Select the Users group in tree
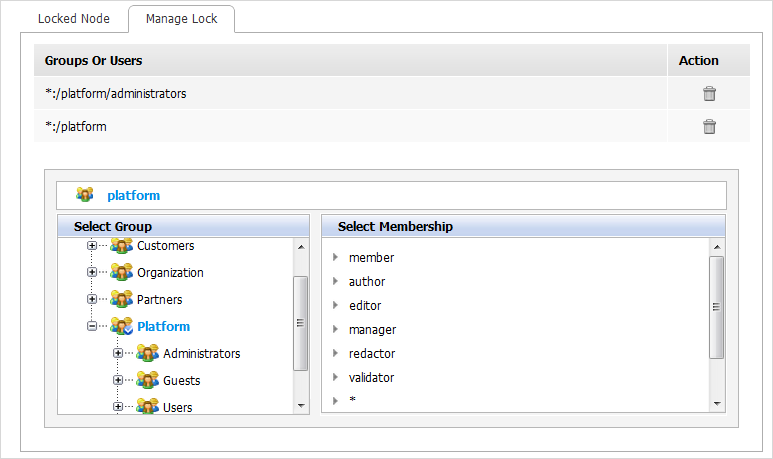 (177, 407)
